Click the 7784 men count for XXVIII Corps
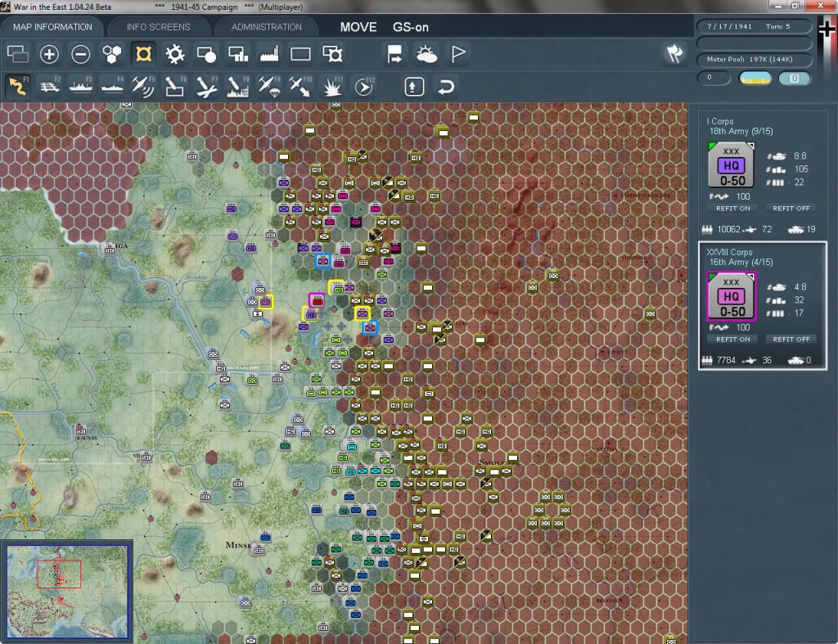 click(x=726, y=360)
